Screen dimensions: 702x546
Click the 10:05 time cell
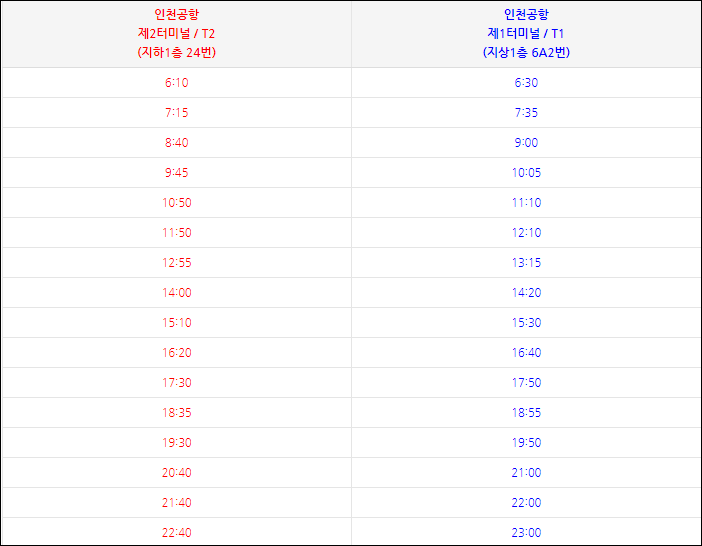tap(526, 173)
